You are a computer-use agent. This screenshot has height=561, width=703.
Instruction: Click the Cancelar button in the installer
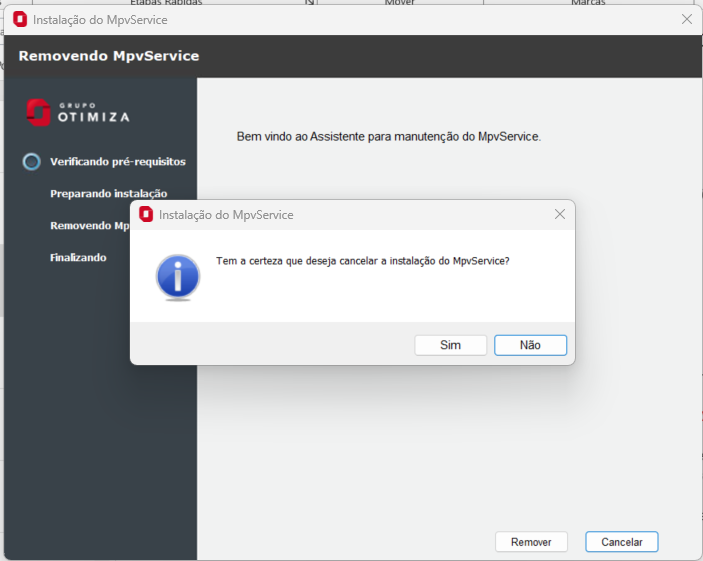click(621, 542)
